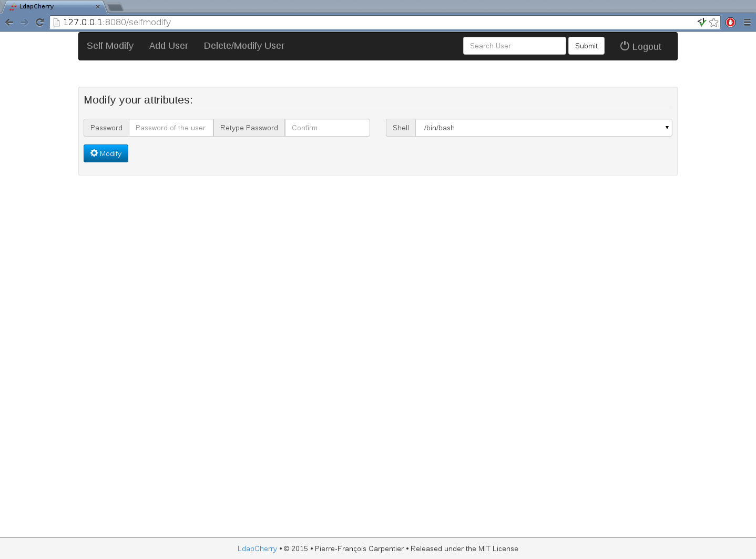Click the green checkmark extension icon
This screenshot has width=756, height=559.
click(701, 22)
